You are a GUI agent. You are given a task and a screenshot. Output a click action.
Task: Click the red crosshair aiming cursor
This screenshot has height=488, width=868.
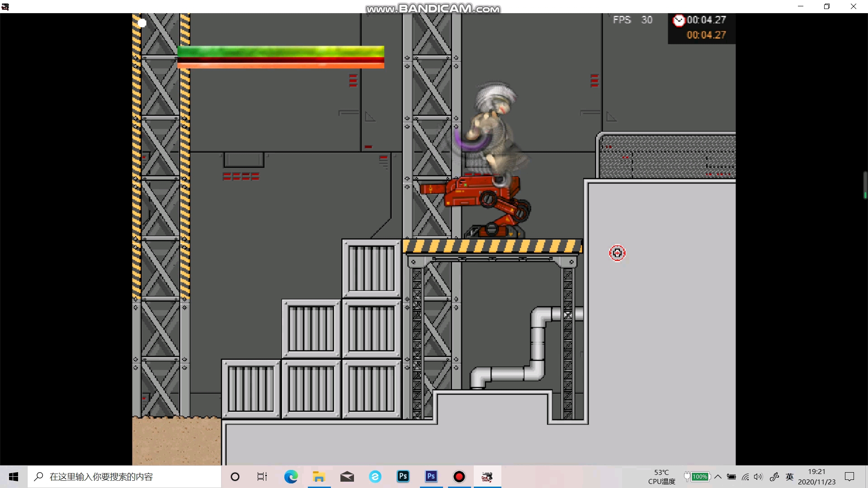[617, 253]
